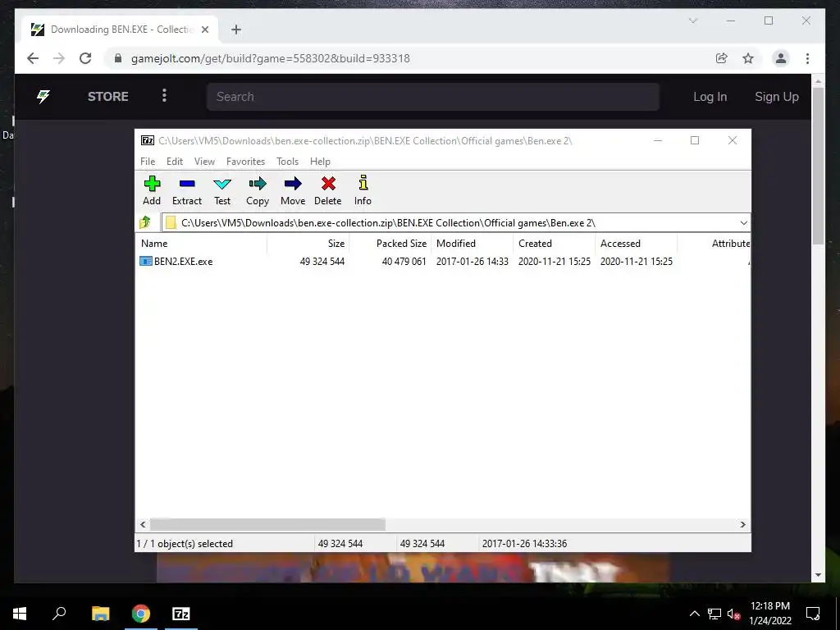Viewport: 840px width, 630px height.
Task: Click Chrome back arrow
Action: coord(33,58)
